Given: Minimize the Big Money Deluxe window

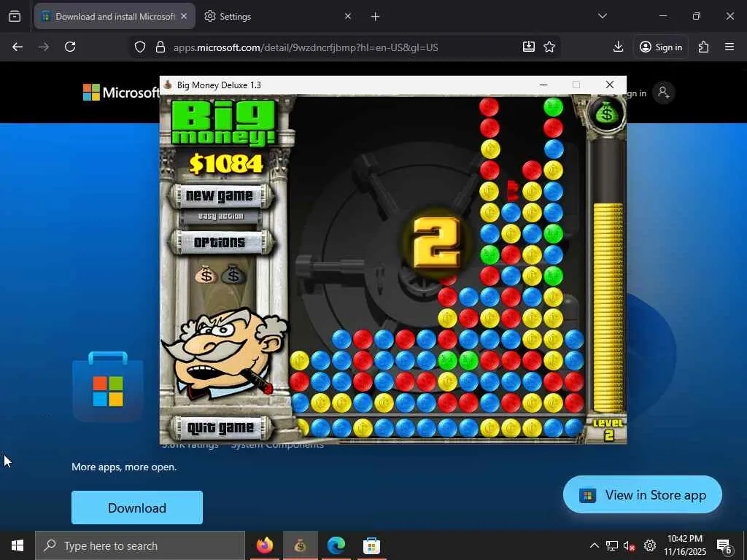Looking at the screenshot, I should [543, 85].
